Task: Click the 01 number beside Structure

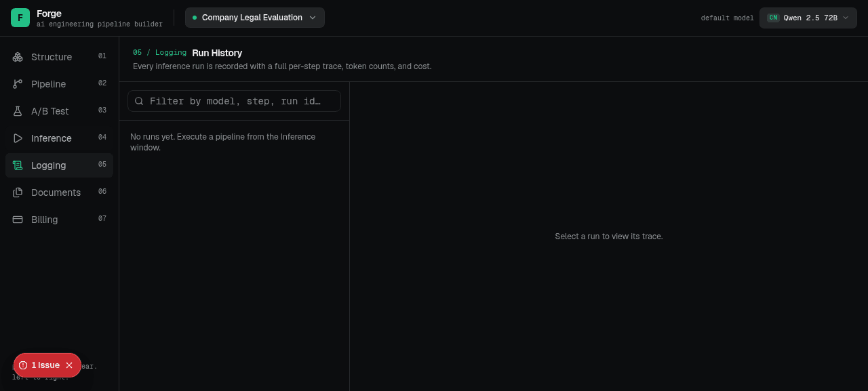Action: tap(102, 56)
